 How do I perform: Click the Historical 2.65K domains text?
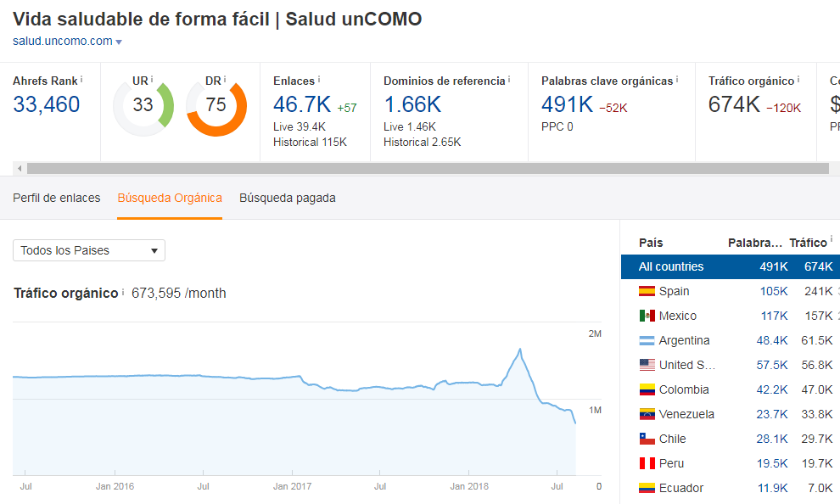point(423,142)
